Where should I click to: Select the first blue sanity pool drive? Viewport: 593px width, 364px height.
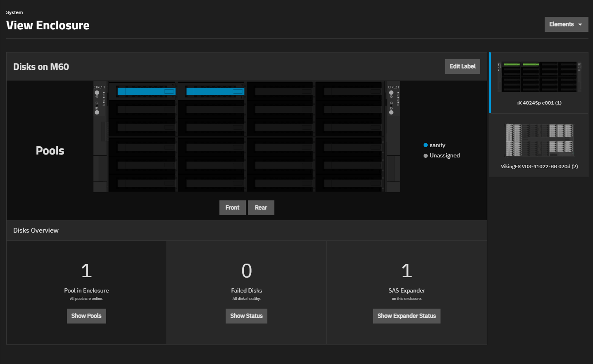[x=146, y=91]
